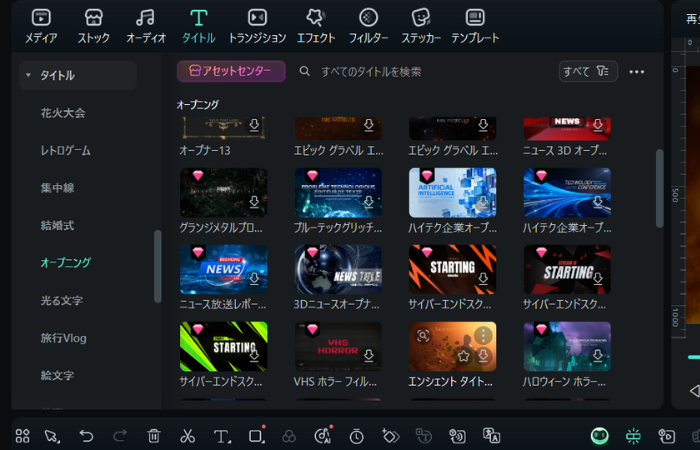This screenshot has height=450, width=700.
Task: Open the すべて filter dropdown
Action: point(587,72)
